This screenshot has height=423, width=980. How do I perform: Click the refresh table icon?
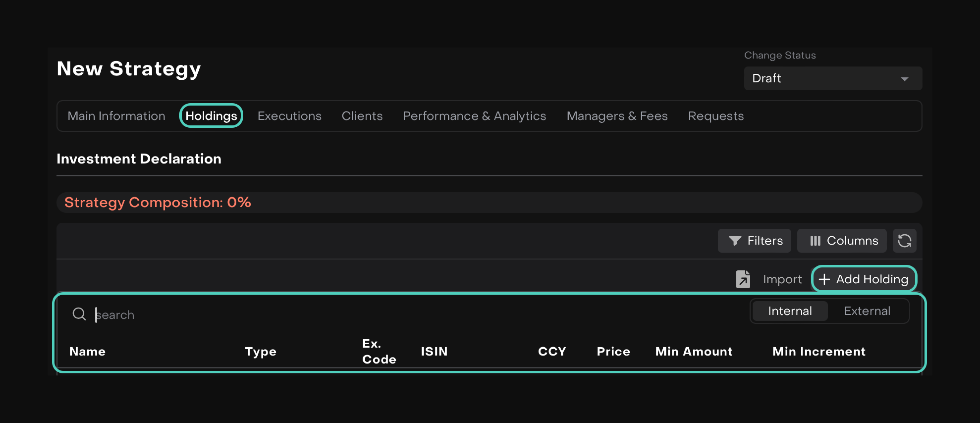(904, 240)
